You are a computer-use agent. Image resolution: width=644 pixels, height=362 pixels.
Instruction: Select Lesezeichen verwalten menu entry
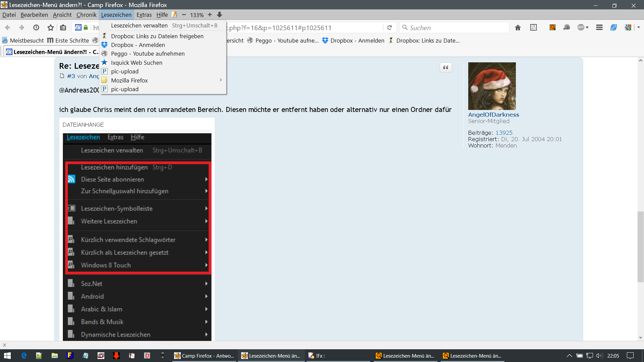[x=139, y=25]
